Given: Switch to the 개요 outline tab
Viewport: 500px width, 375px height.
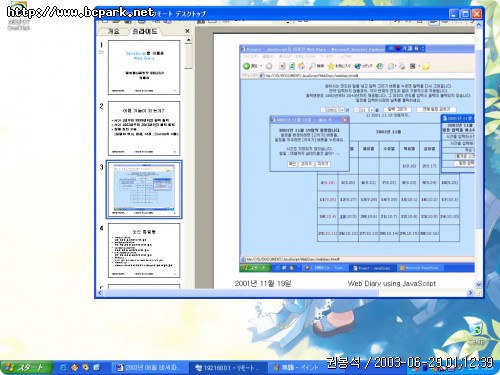Looking at the screenshot, I should 113,31.
